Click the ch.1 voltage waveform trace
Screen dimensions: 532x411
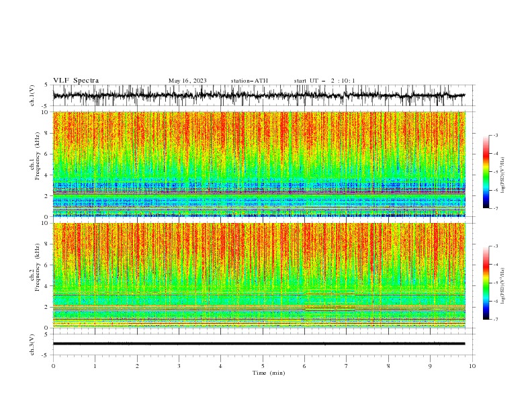pos(259,95)
